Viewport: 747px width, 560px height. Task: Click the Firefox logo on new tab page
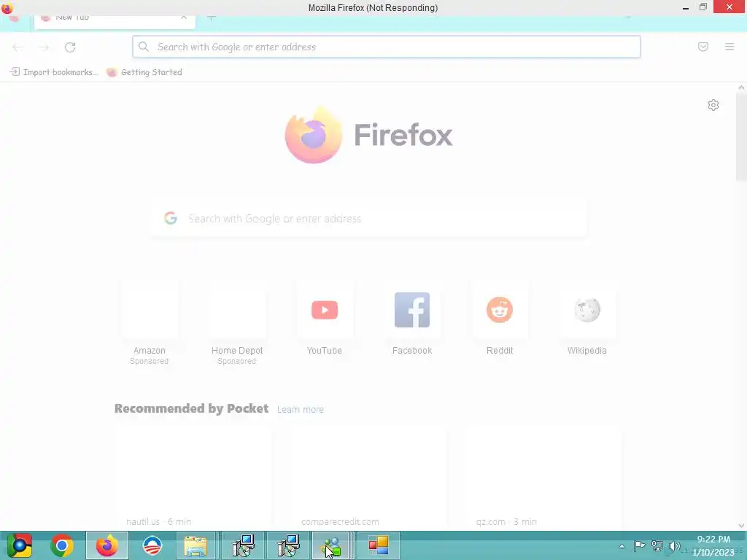tap(314, 135)
